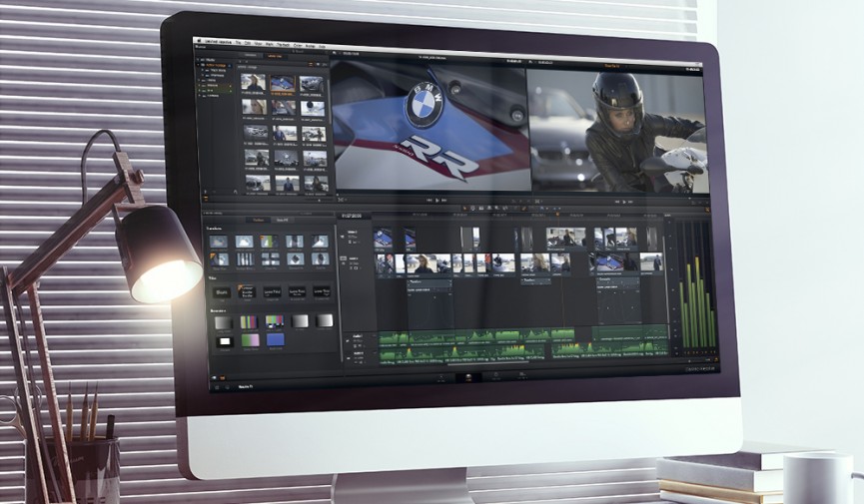Play the timeline in the right viewer
This screenshot has height=504, width=864.
click(x=624, y=203)
